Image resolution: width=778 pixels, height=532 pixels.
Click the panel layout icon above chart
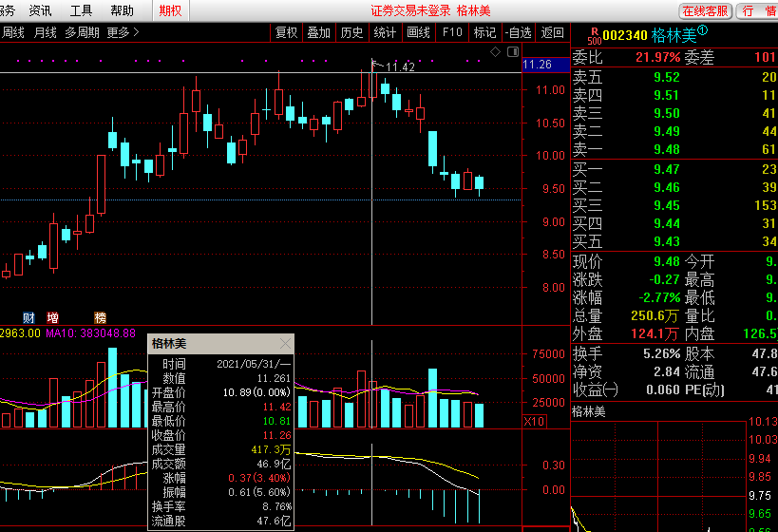click(x=513, y=51)
